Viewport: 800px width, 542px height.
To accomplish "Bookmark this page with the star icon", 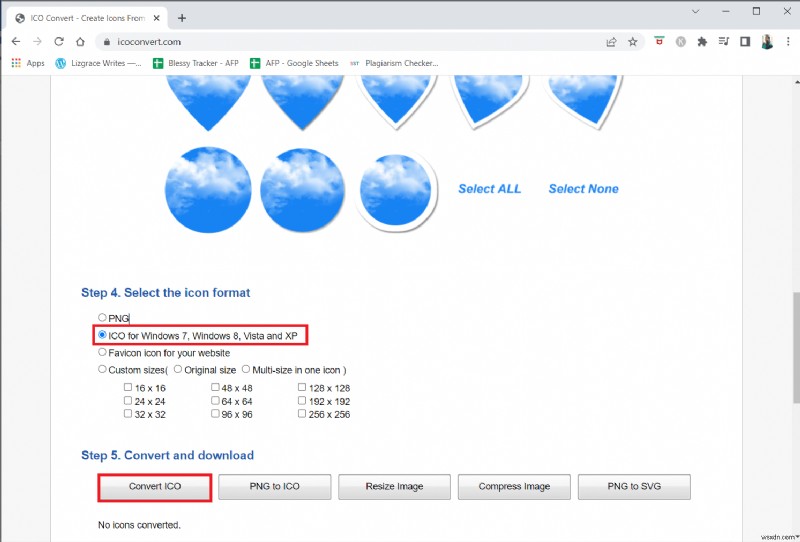I will (x=633, y=42).
